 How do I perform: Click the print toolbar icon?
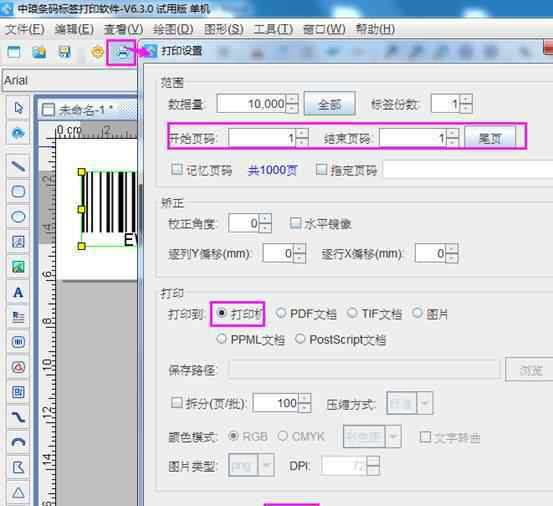coord(122,53)
